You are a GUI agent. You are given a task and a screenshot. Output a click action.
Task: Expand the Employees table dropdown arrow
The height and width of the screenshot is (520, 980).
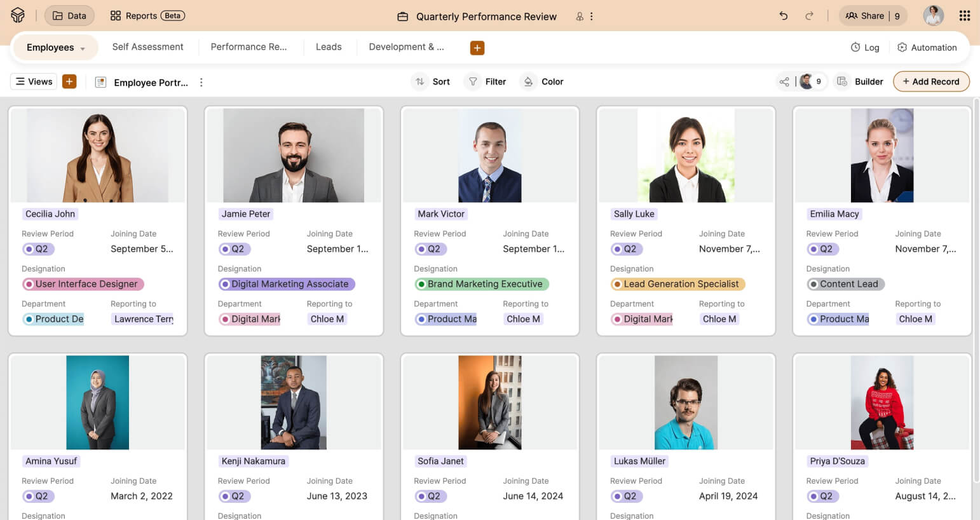(83, 48)
